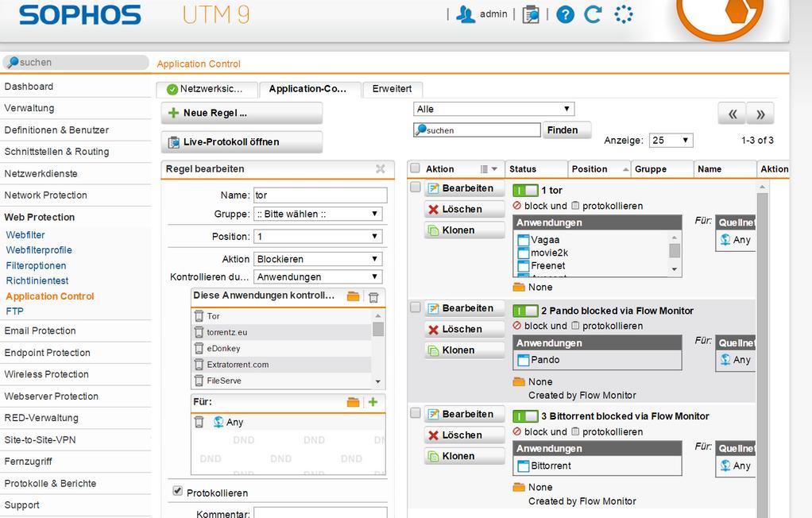Viewport: 812px width, 518px height.
Task: Sort rules by the Position column
Action: (x=599, y=169)
